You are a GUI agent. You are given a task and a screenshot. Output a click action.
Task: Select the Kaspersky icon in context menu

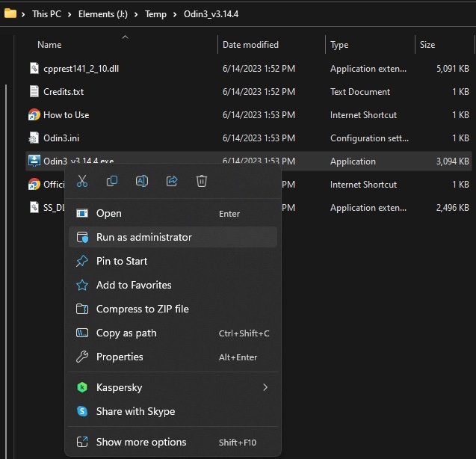(x=82, y=387)
